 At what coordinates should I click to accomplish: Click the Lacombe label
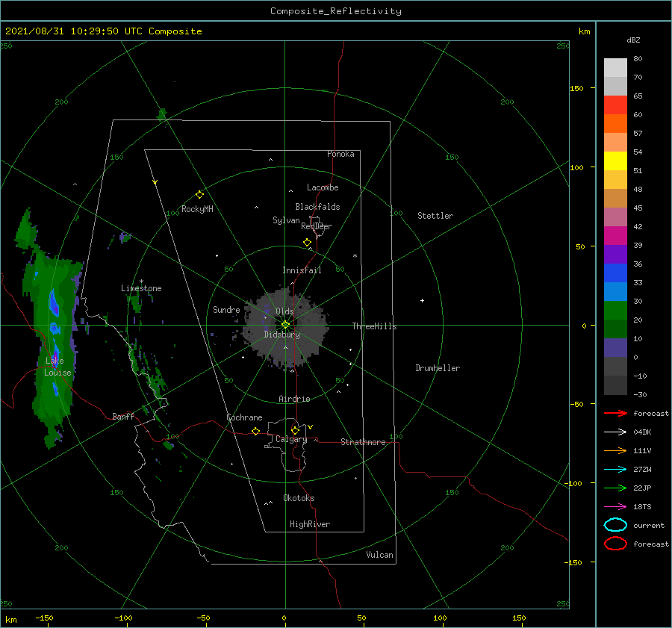pos(323,187)
